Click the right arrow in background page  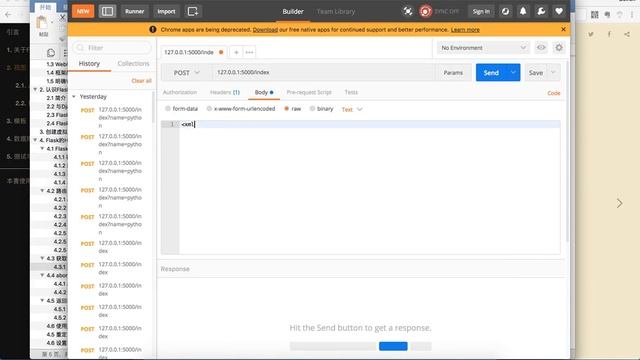coord(619,203)
